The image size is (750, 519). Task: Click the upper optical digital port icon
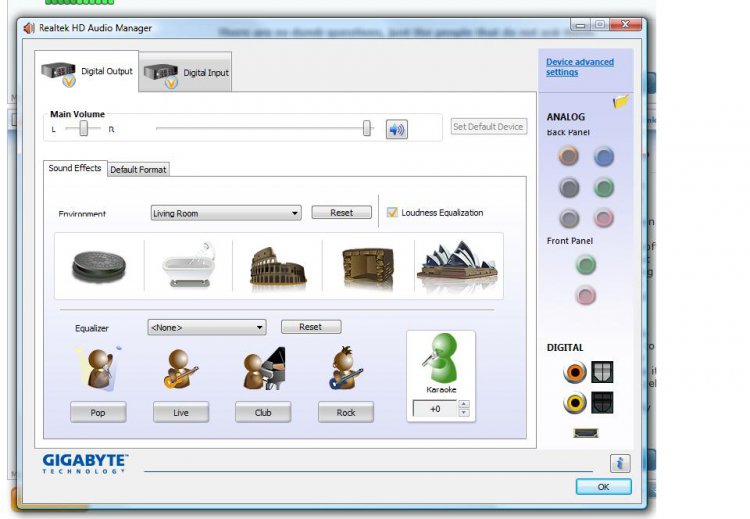pos(602,372)
